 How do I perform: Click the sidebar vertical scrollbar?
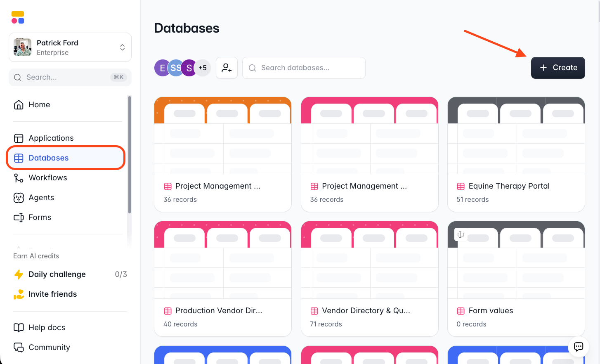130,155
